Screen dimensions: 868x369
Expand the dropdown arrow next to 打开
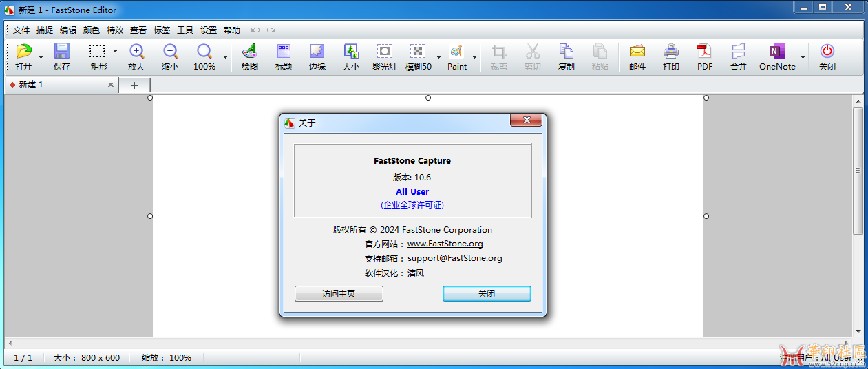41,57
